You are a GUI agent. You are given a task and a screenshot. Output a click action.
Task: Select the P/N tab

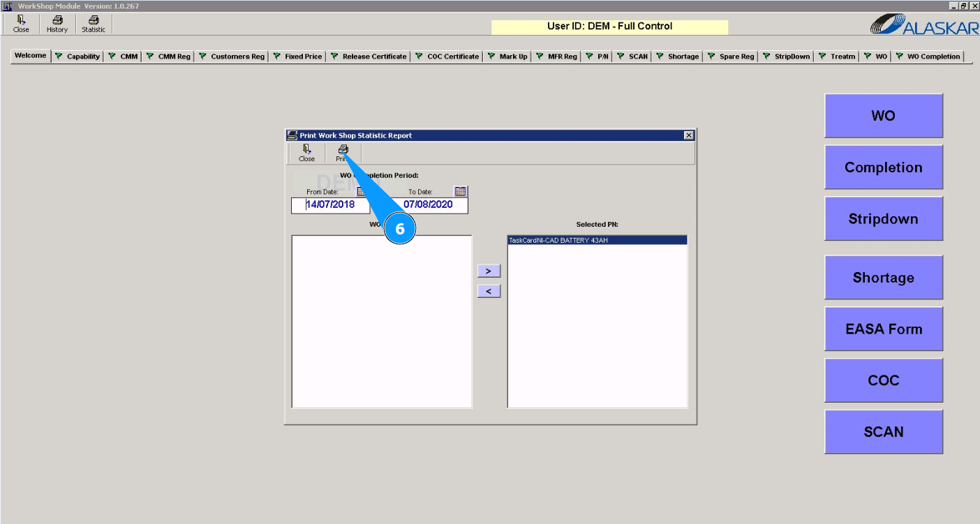coord(597,57)
